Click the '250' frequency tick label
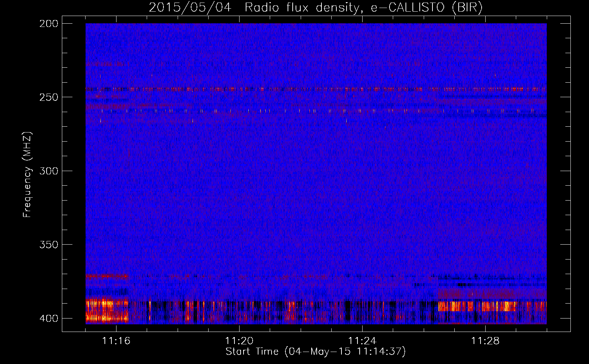 [x=49, y=97]
